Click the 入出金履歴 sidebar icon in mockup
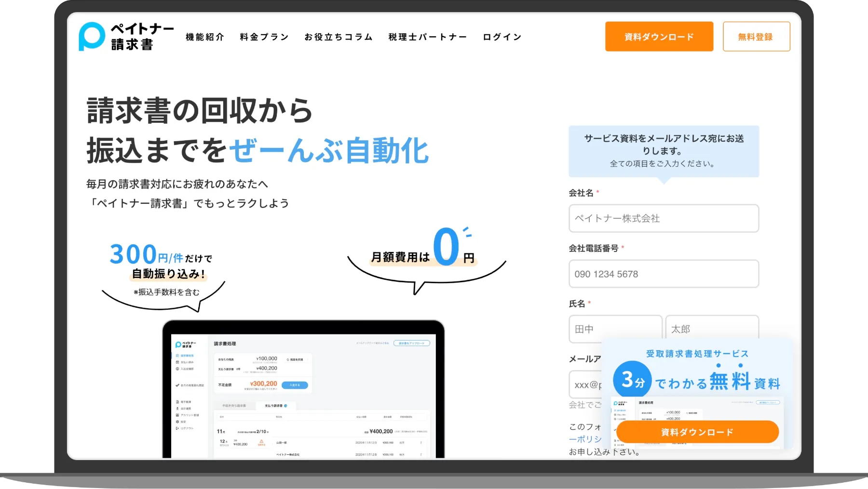This screenshot has width=868, height=489. pos(177,369)
